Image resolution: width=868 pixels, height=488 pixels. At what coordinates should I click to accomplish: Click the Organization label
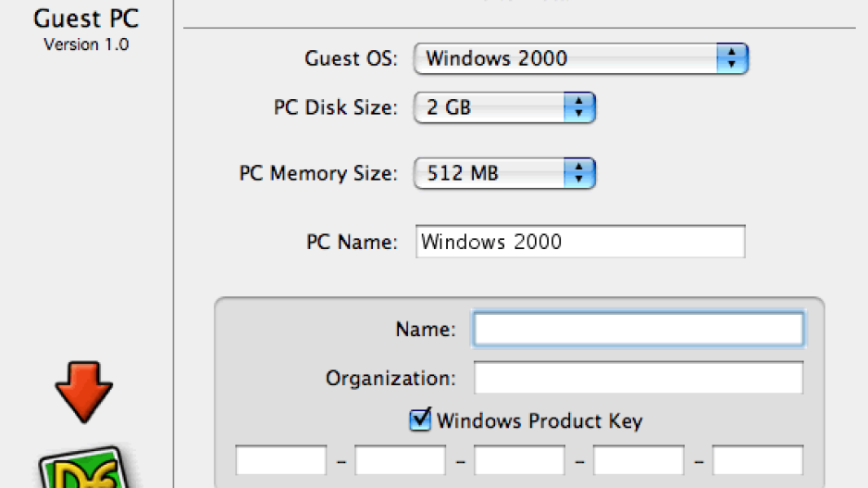[x=391, y=379]
